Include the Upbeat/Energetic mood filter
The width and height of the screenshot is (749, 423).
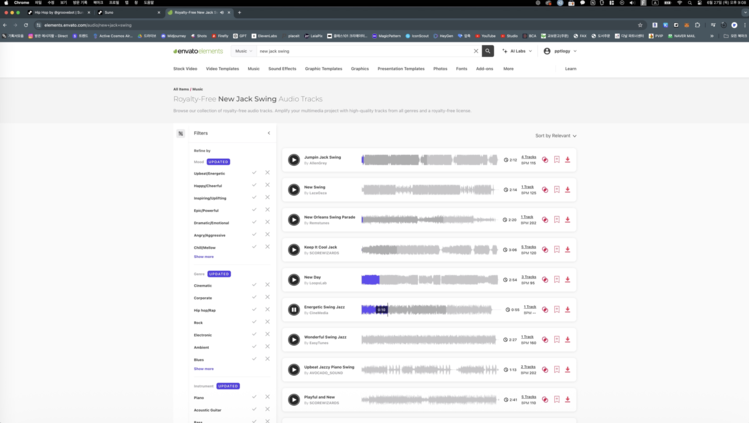click(x=254, y=173)
